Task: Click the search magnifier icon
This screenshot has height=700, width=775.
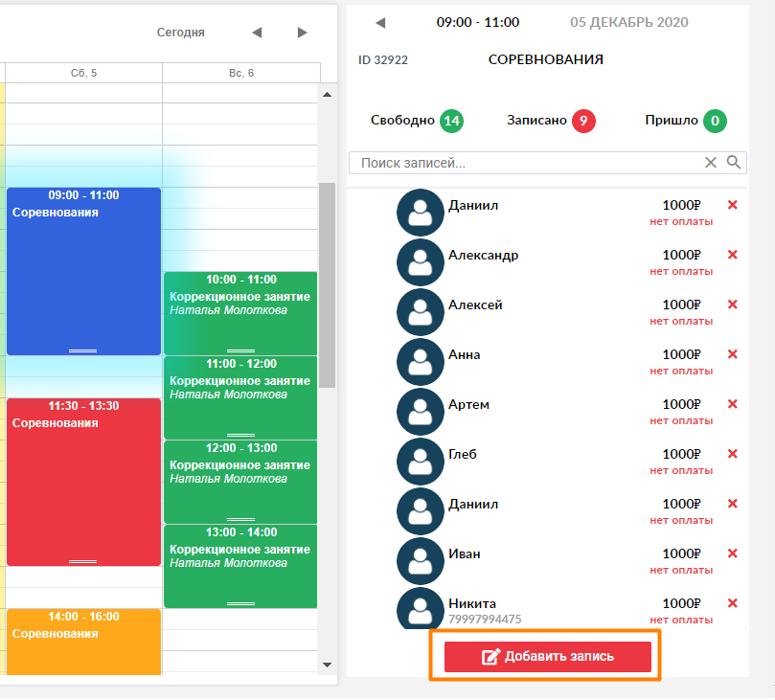Action: click(x=734, y=163)
